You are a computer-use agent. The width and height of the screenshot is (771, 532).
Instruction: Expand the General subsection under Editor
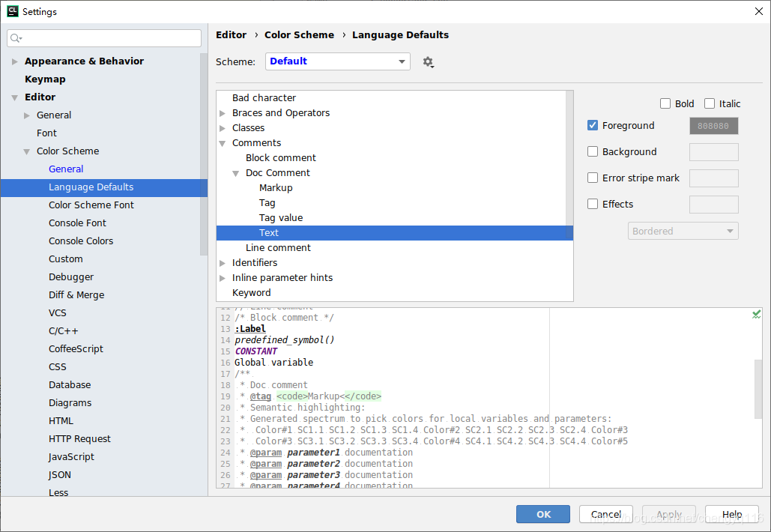(26, 115)
